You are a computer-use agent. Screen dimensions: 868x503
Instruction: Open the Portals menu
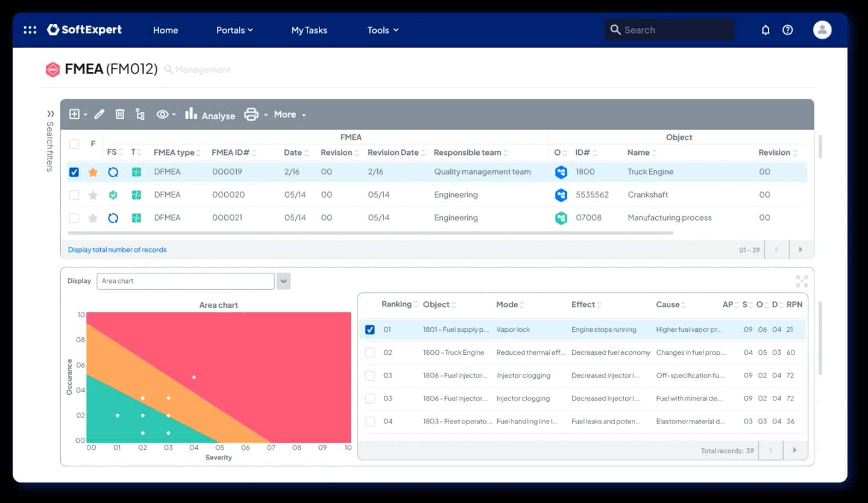[234, 30]
